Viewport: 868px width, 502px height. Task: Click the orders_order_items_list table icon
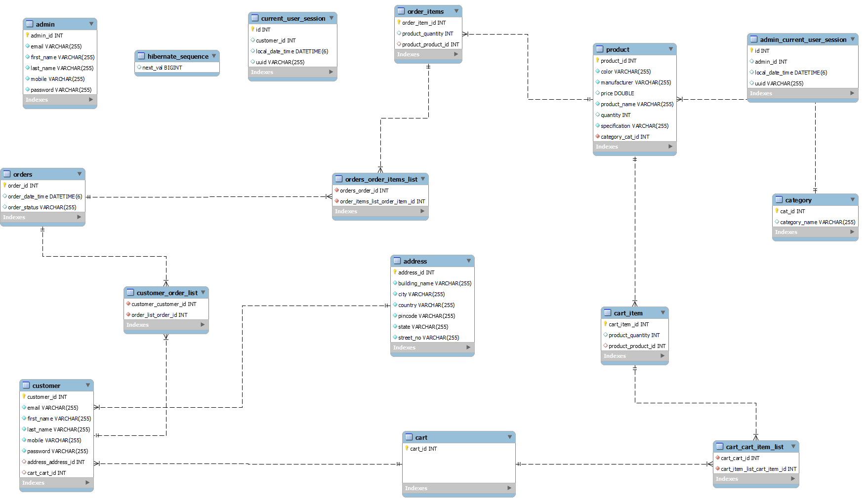(339, 179)
